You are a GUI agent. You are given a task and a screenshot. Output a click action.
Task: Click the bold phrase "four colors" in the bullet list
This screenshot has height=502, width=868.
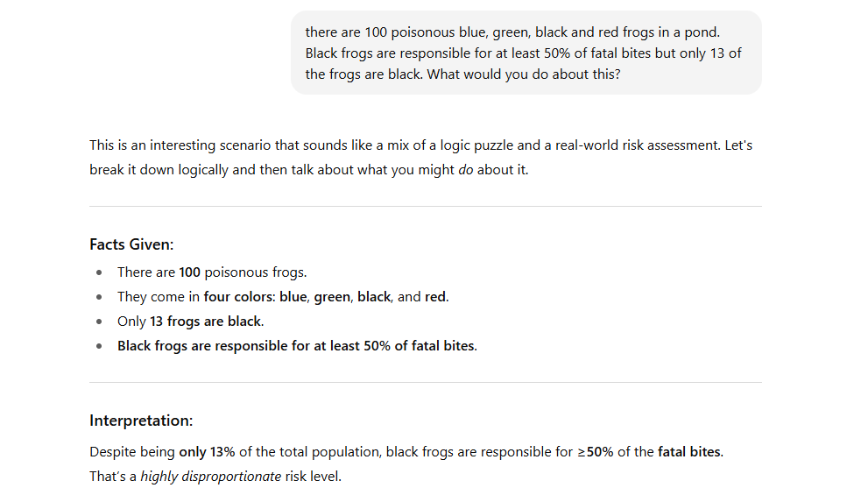[238, 297]
